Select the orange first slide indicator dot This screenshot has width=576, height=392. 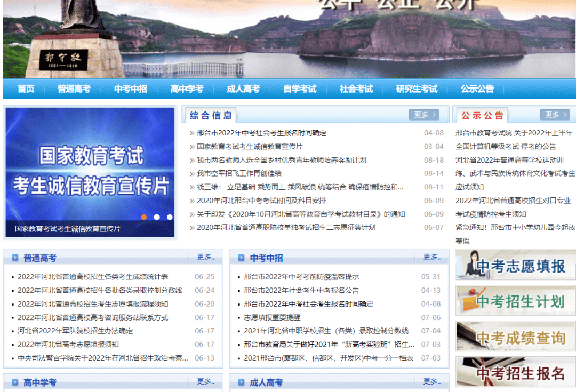coord(144,217)
